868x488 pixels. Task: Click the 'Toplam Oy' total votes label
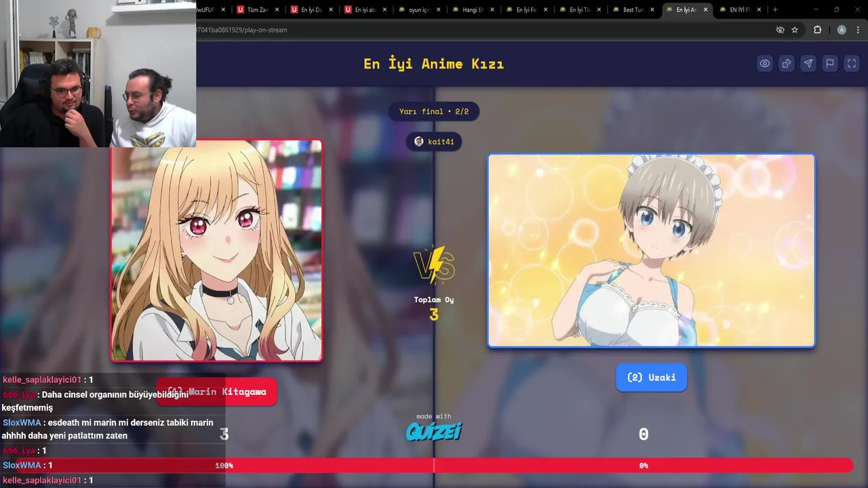(434, 300)
